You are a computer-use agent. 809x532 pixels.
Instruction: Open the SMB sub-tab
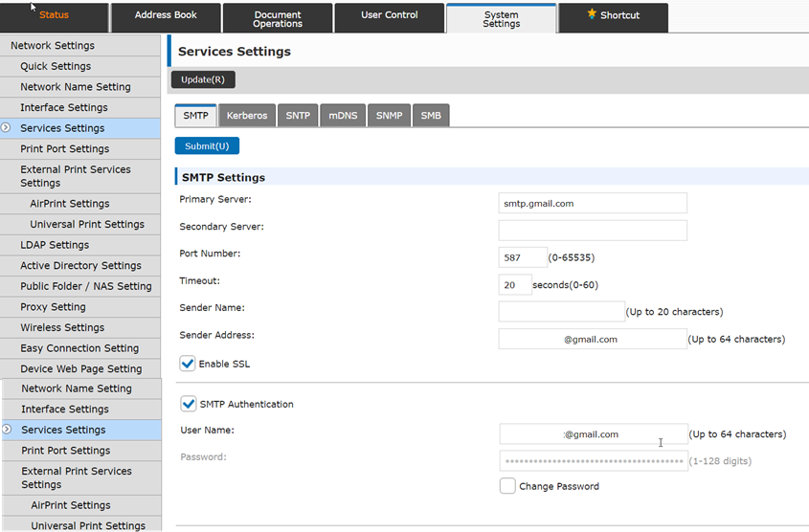click(x=431, y=116)
